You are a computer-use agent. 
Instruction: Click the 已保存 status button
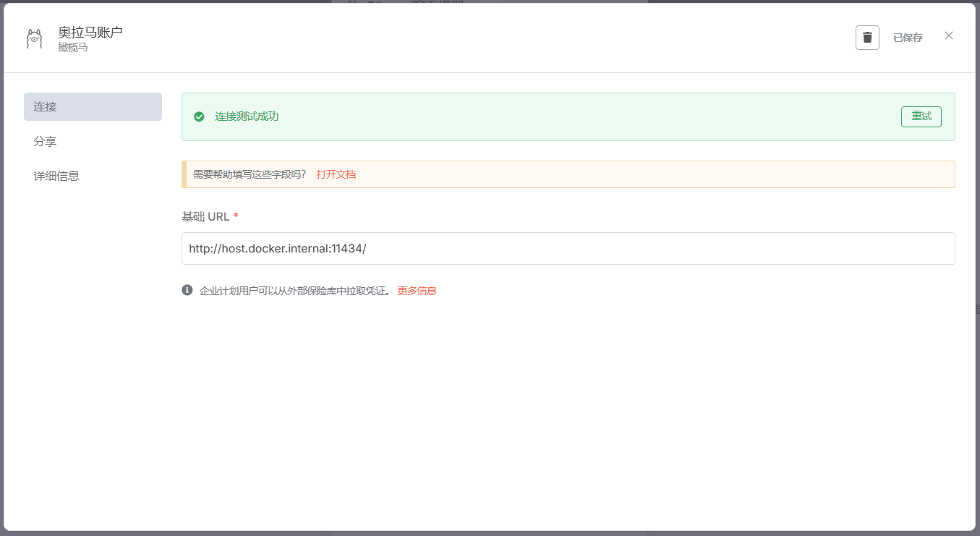click(x=908, y=38)
